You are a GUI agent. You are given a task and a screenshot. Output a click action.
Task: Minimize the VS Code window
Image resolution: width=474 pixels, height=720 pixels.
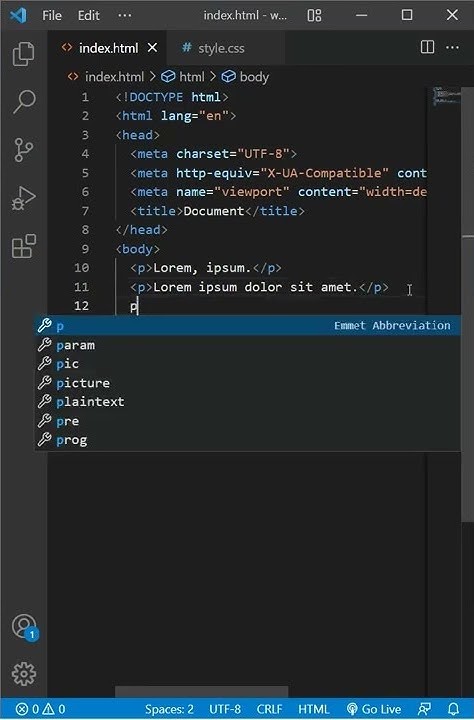point(362,15)
